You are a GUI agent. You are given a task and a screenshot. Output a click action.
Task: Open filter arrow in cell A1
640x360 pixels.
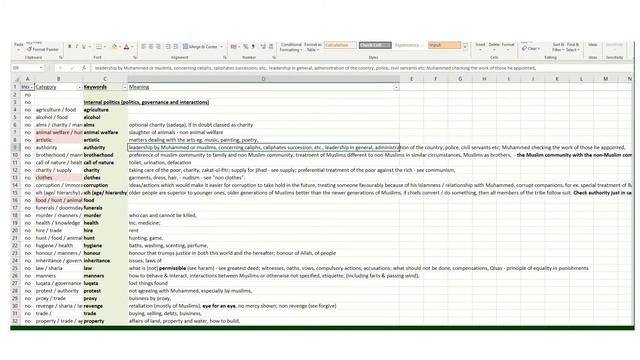(x=31, y=87)
